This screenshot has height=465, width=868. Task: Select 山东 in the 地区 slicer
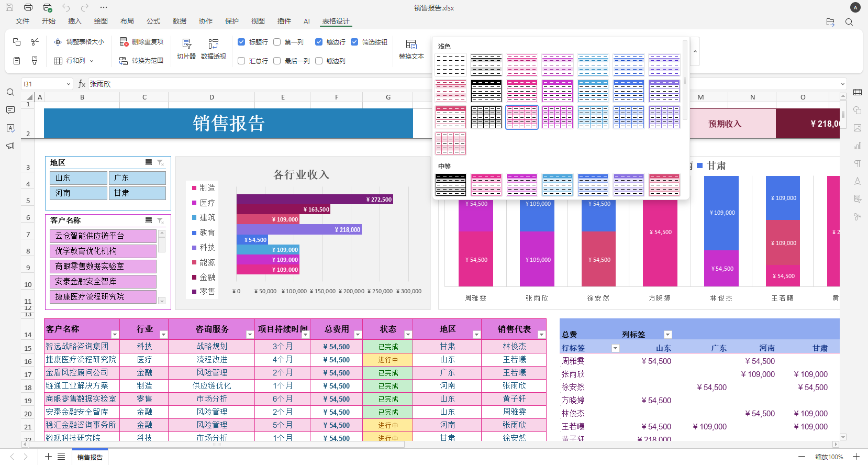(79, 178)
